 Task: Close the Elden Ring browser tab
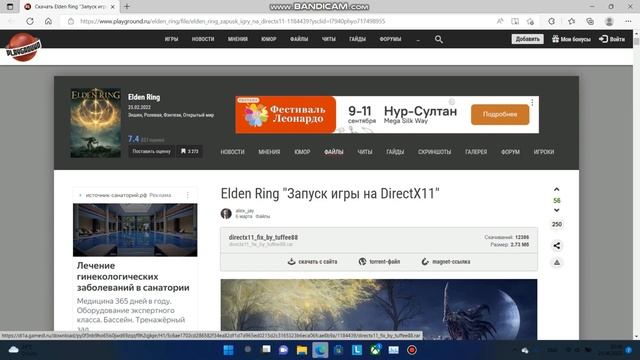[x=113, y=7]
